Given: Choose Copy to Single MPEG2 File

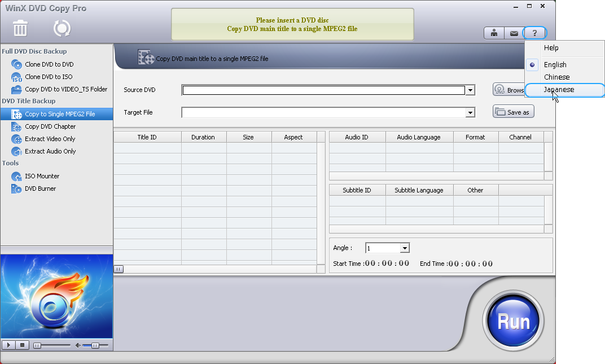Looking at the screenshot, I should [x=56, y=114].
